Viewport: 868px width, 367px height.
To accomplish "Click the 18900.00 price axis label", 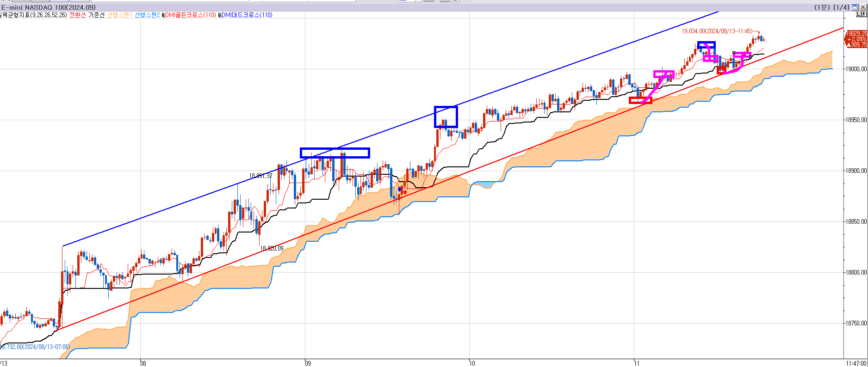I will [x=856, y=171].
